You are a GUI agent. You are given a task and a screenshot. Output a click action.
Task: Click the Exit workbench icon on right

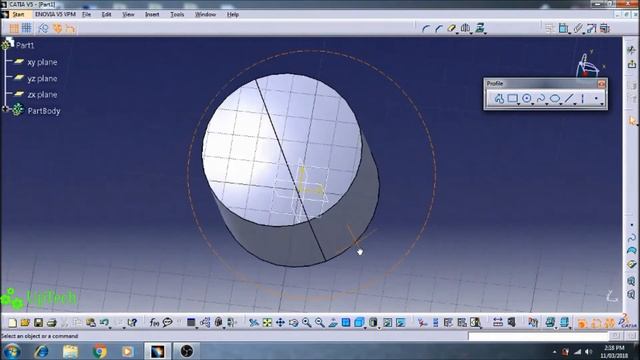click(632, 64)
